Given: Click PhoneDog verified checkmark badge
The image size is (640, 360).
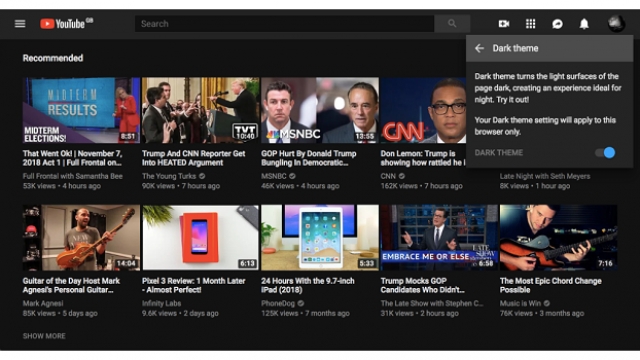Looking at the screenshot, I should click(301, 303).
